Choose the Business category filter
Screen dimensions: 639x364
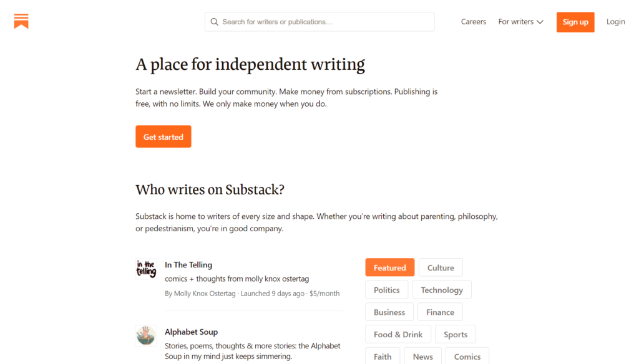389,312
